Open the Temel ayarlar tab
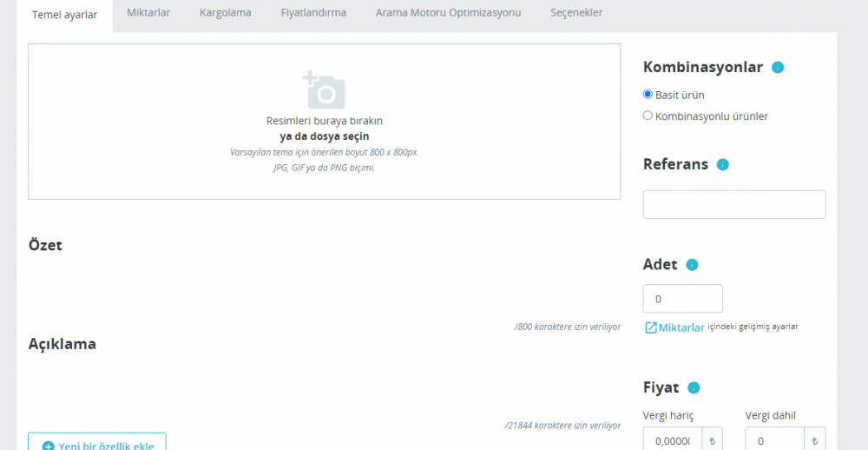868x450 pixels. (65, 15)
